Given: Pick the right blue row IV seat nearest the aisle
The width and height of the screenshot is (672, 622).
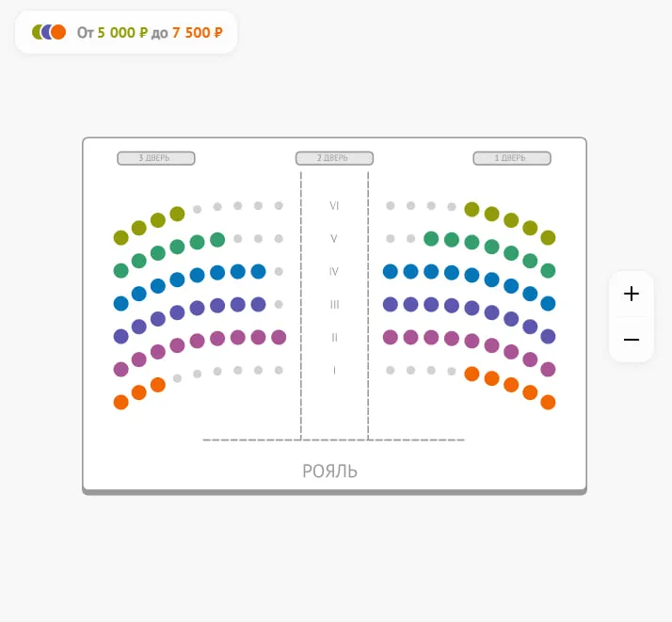Looking at the screenshot, I should click(390, 271).
